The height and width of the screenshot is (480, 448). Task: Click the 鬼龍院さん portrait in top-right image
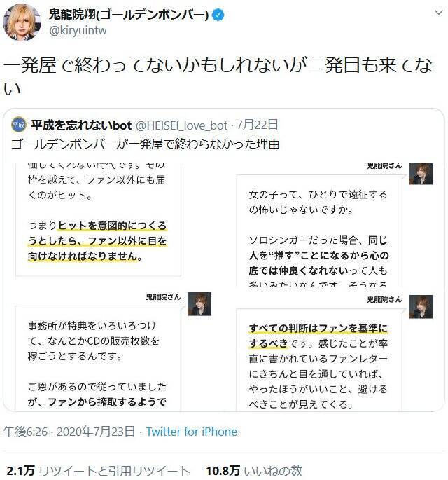(421, 174)
